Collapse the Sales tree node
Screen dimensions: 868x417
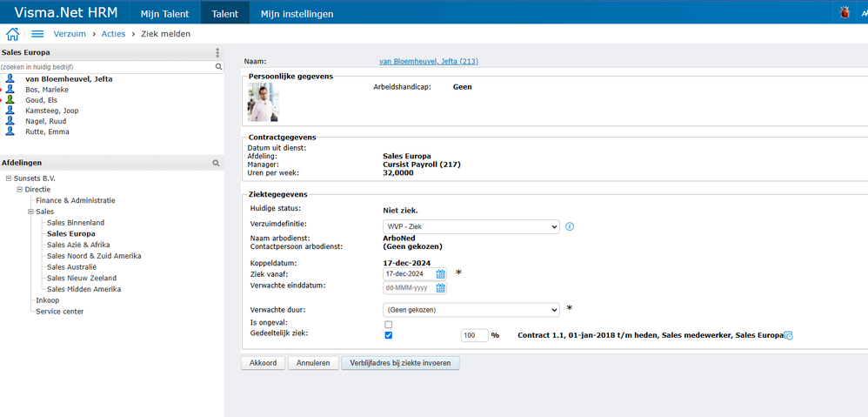point(31,212)
